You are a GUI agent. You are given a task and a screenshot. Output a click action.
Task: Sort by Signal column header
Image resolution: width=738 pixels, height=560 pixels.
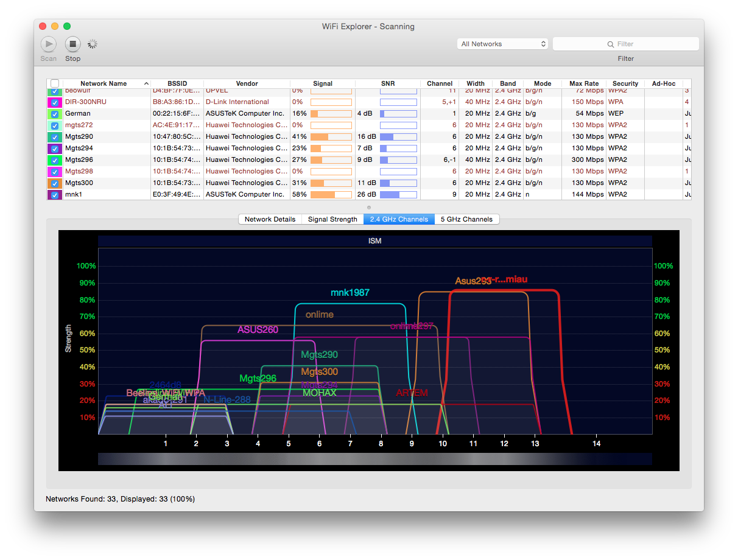click(323, 83)
